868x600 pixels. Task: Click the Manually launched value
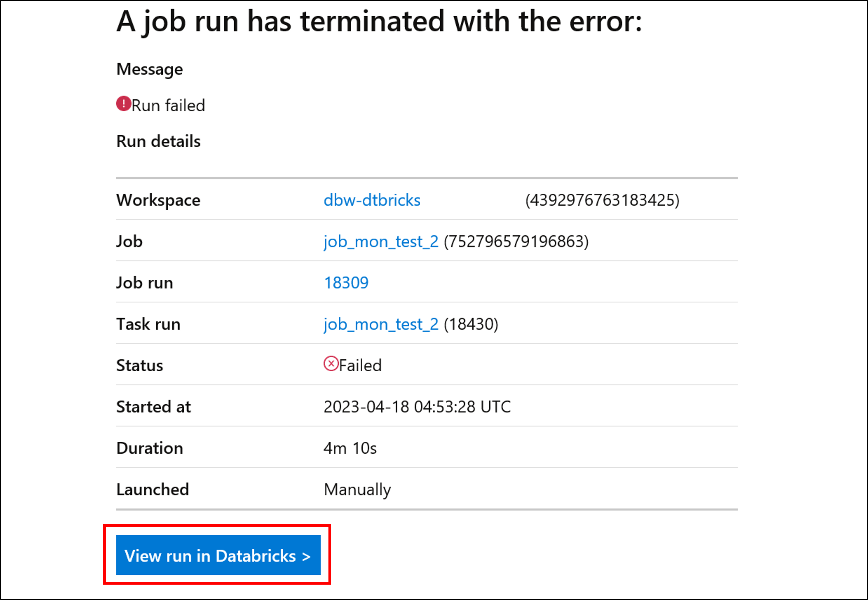tap(357, 490)
